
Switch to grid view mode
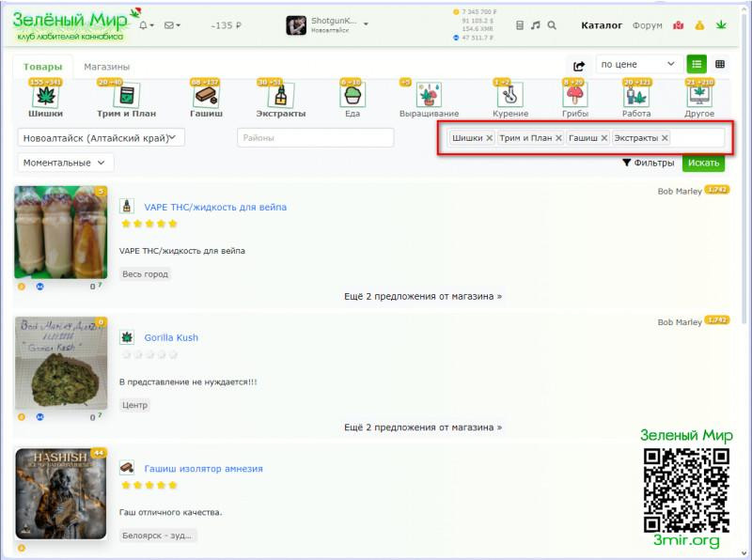click(x=720, y=64)
